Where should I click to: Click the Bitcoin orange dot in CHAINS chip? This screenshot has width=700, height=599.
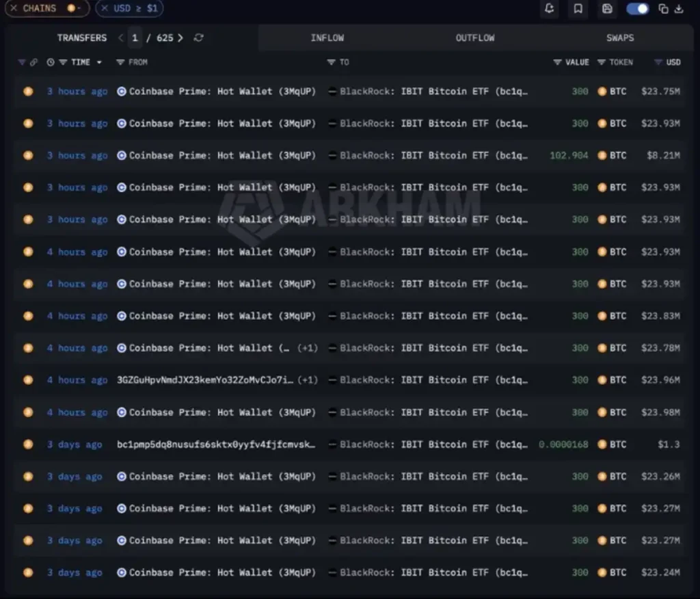(70, 8)
